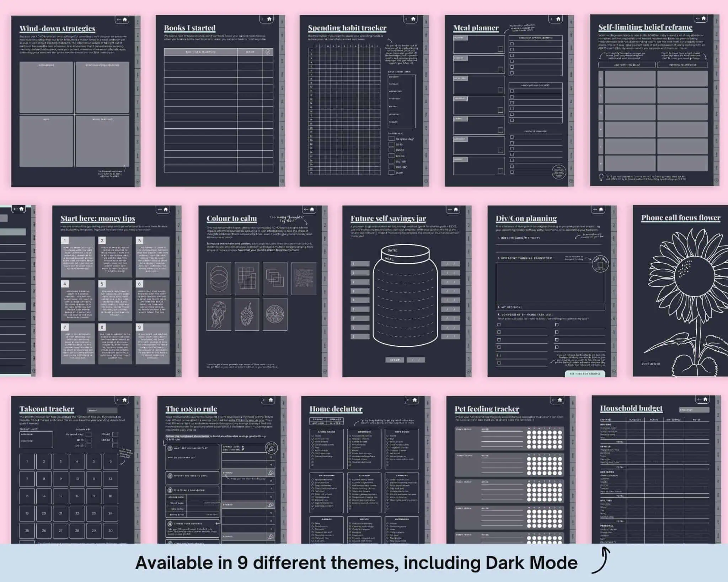Tick the first lunch options checkbox on Meal planner
728x582 pixels.
(x=512, y=91)
